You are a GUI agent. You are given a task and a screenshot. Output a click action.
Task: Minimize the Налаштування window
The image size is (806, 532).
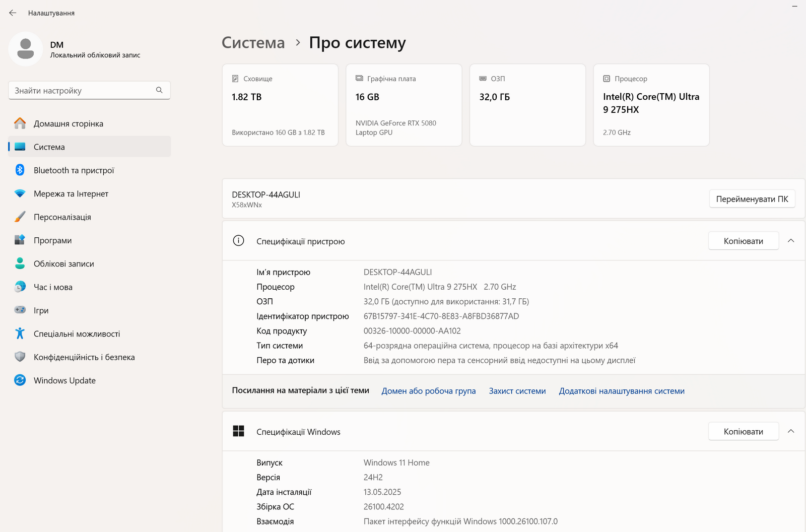(794, 6)
